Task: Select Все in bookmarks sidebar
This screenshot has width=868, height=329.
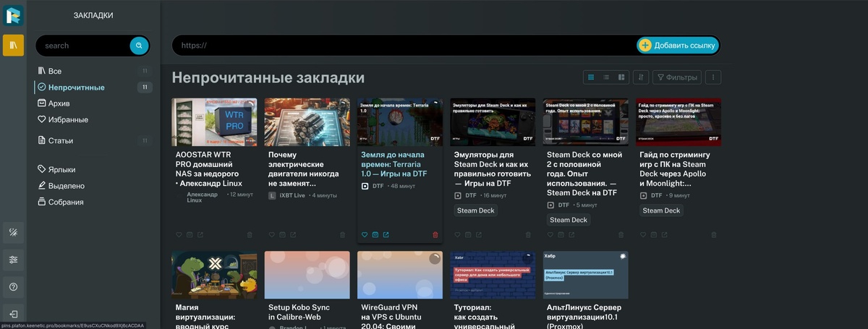Action: pyautogui.click(x=93, y=71)
